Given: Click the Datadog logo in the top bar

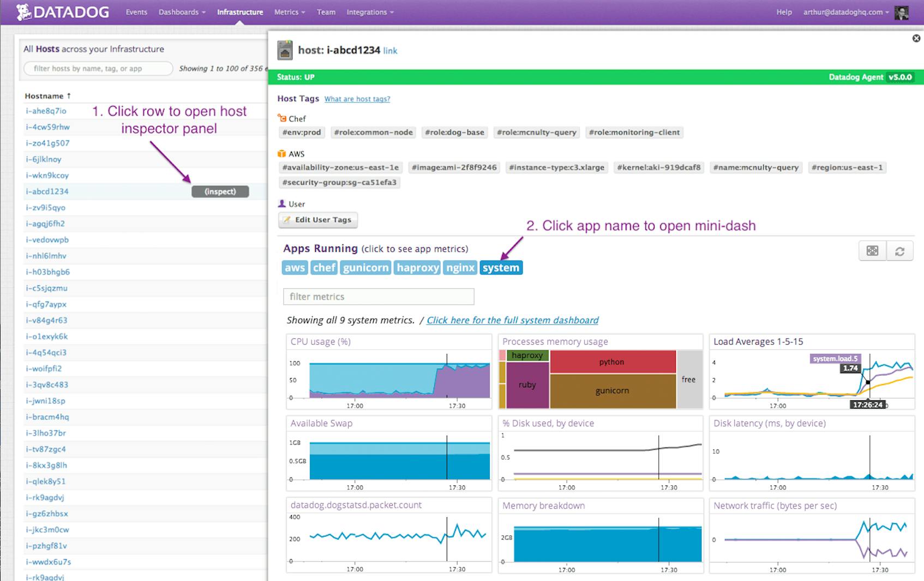Looking at the screenshot, I should 63,11.
